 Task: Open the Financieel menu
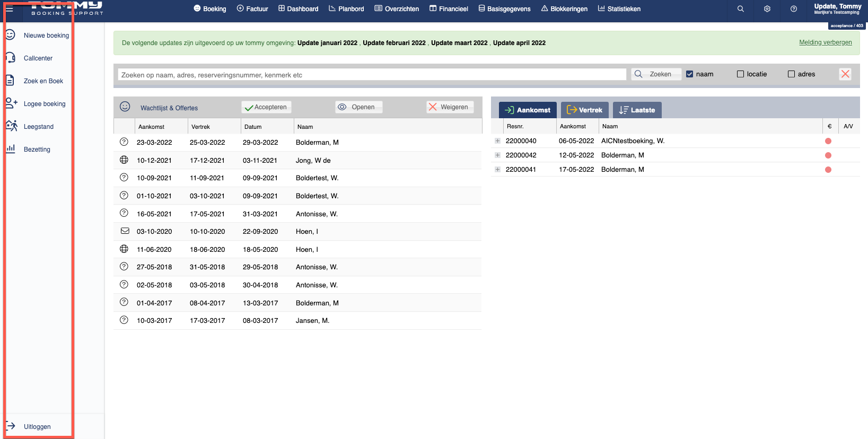[x=449, y=9]
